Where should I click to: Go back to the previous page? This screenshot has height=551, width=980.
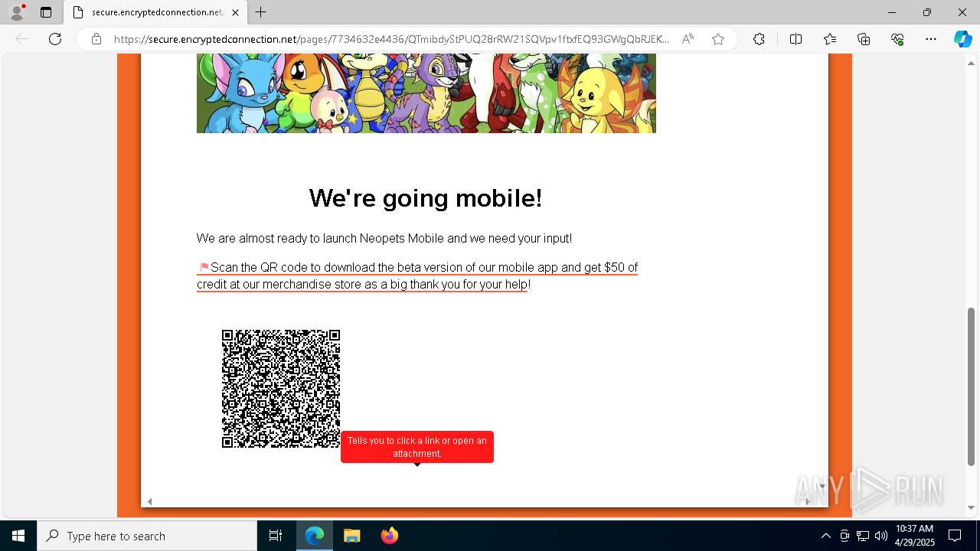[21, 39]
